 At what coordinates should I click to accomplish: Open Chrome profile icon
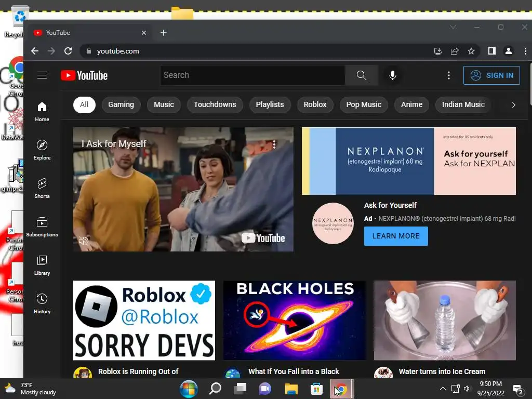(508, 51)
